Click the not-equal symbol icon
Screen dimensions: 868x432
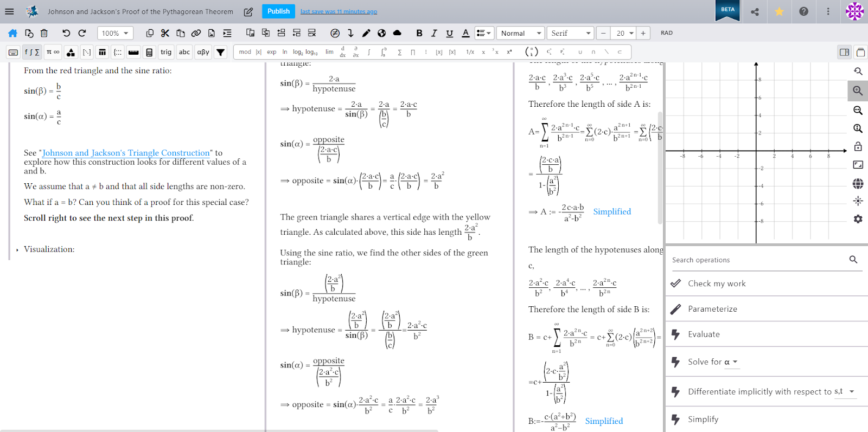point(335,33)
